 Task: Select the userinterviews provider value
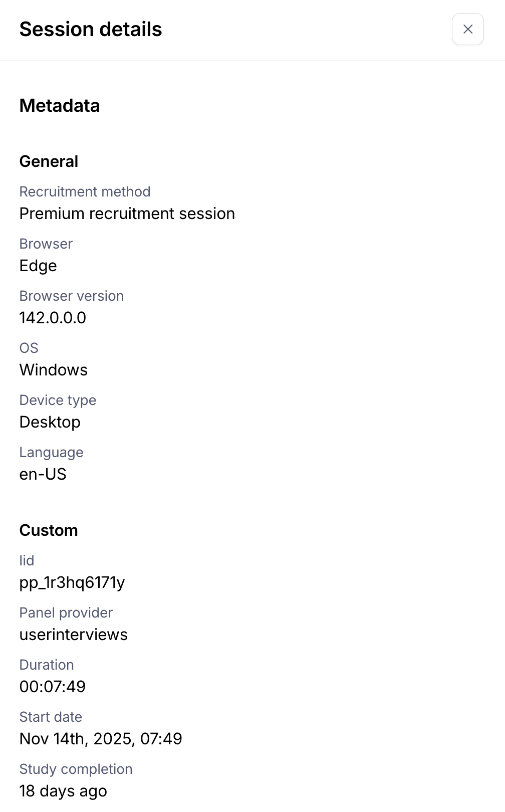click(x=73, y=635)
